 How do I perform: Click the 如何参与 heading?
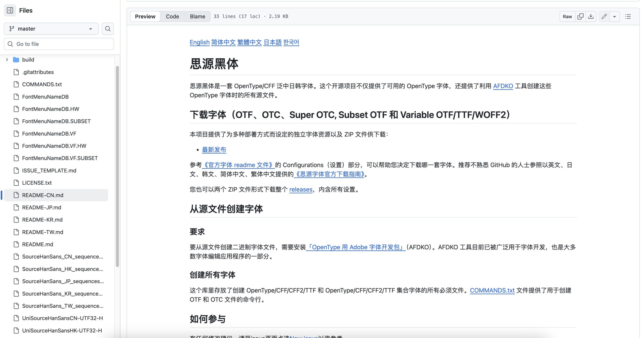coord(208,319)
